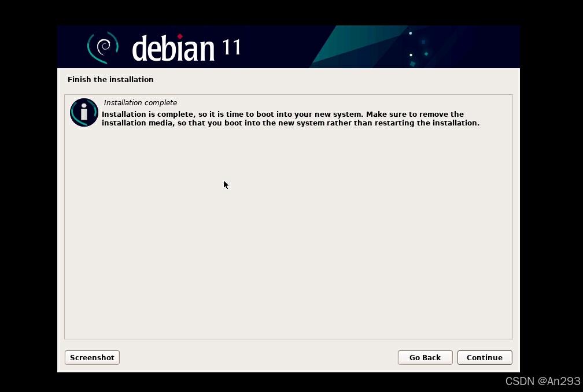Click the information icon beside Installation complete

click(x=84, y=112)
